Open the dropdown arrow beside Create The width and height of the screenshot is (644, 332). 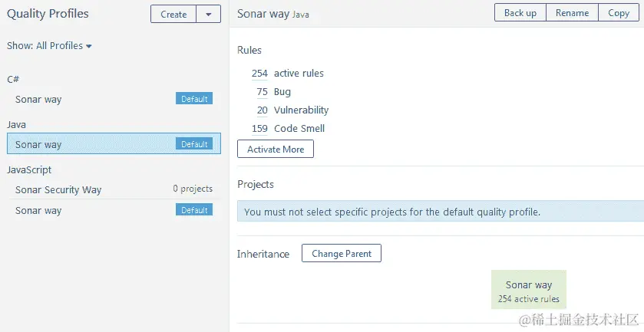click(209, 14)
